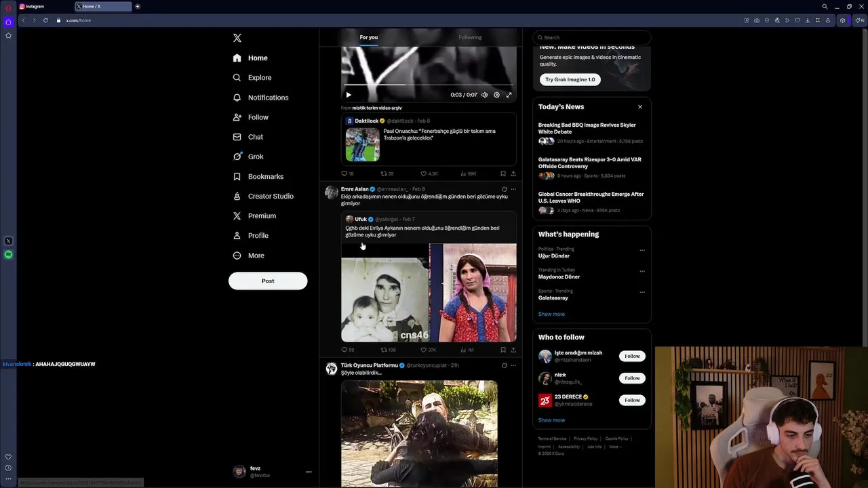Open a new browser tab
Image resolution: width=868 pixels, height=488 pixels.
[x=138, y=6]
